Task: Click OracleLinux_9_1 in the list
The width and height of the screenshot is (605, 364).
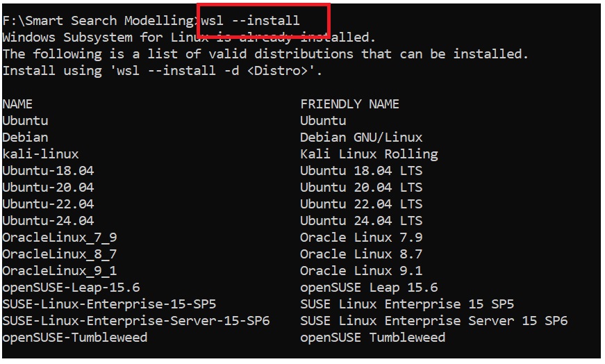Action: click(x=59, y=270)
